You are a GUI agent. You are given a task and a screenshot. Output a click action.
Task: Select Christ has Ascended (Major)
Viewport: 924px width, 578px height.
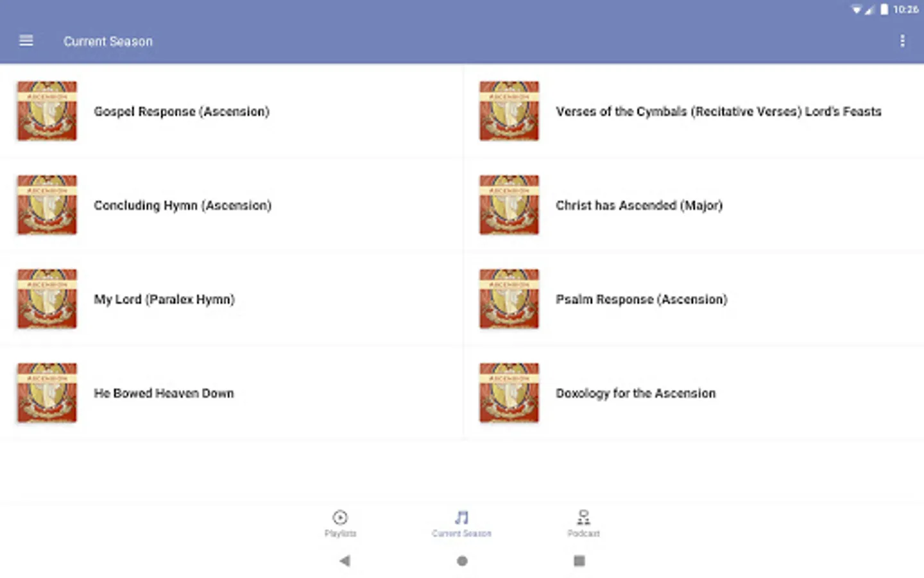(694, 205)
